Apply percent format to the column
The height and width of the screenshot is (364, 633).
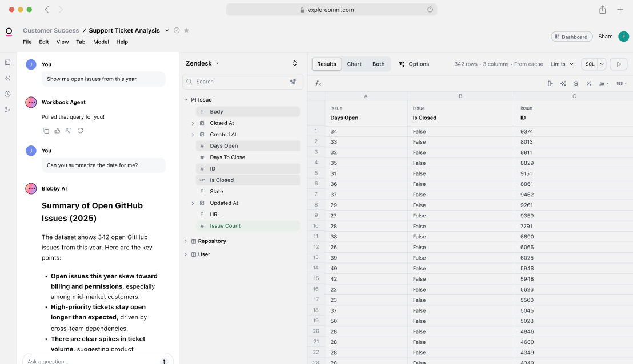[x=588, y=83]
